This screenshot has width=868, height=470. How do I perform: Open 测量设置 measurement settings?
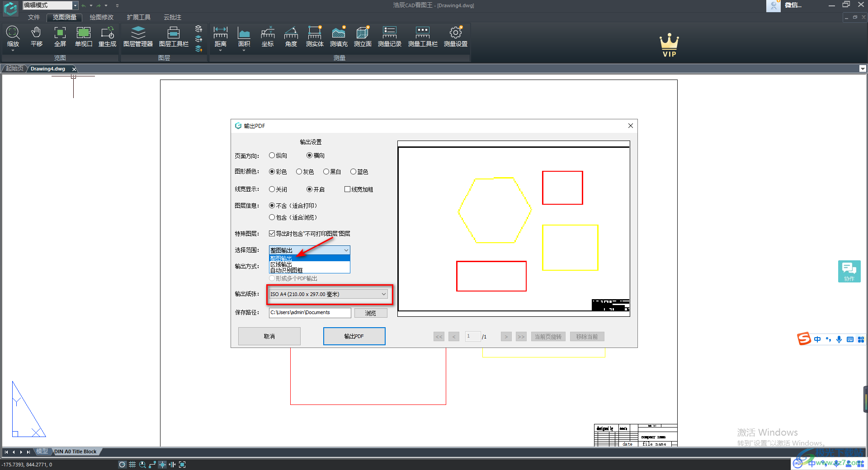(456, 36)
